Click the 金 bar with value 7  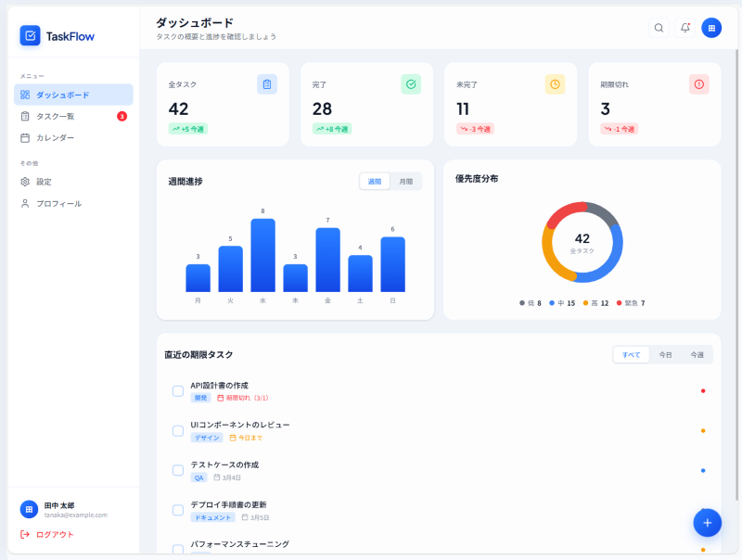pos(327,260)
